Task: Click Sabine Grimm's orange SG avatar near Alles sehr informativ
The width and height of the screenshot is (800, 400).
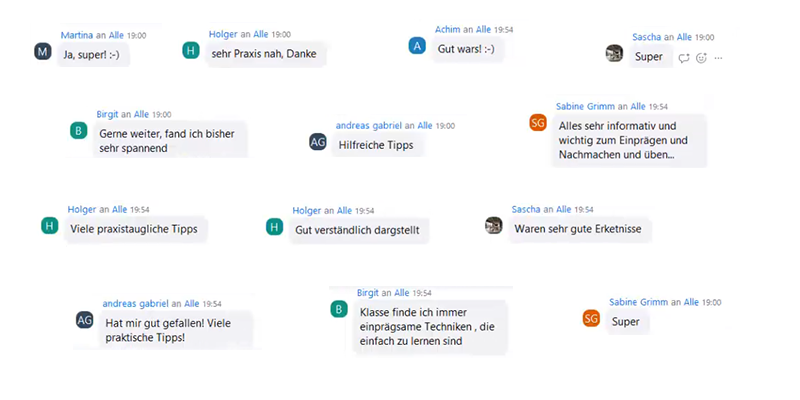Action: (538, 122)
